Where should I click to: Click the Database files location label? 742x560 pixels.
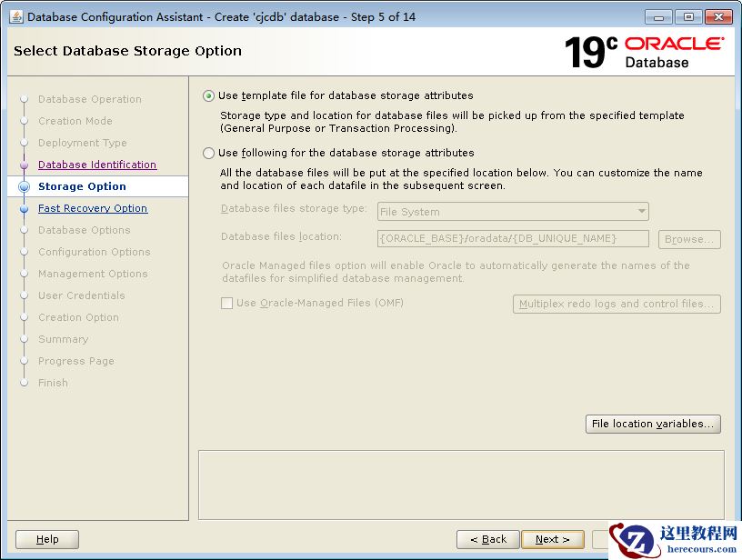281,236
